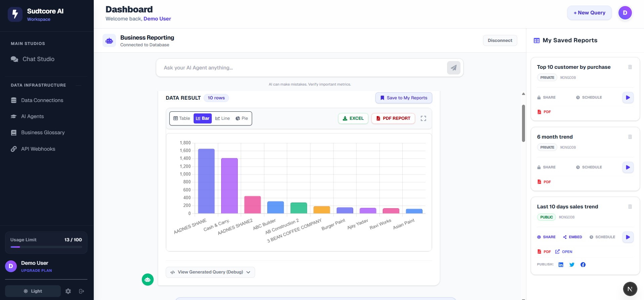Publish report to Twitter
This screenshot has height=300, width=644.
[x=572, y=265]
